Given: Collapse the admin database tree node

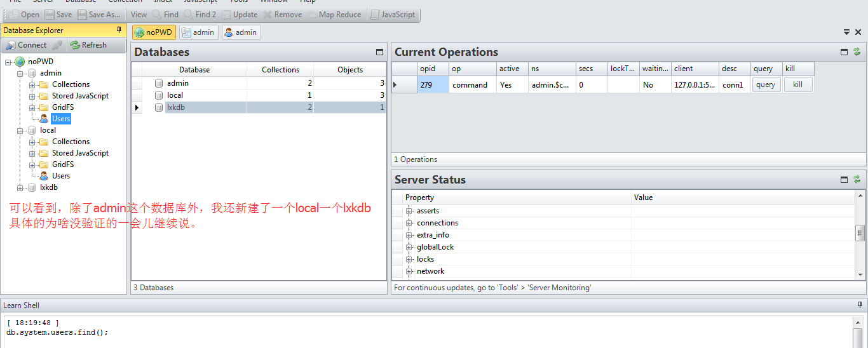Looking at the screenshot, I should pos(20,73).
